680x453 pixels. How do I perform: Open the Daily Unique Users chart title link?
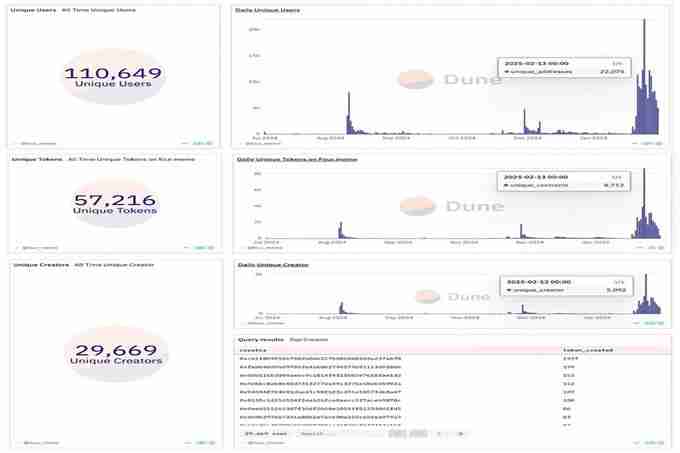pyautogui.click(x=267, y=9)
